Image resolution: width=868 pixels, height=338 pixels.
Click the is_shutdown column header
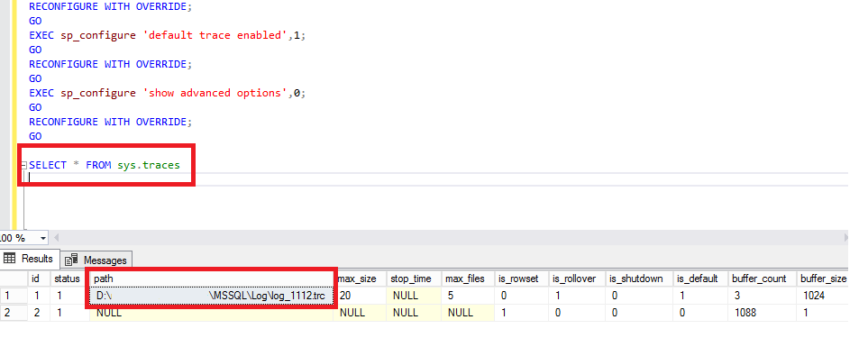(x=639, y=279)
